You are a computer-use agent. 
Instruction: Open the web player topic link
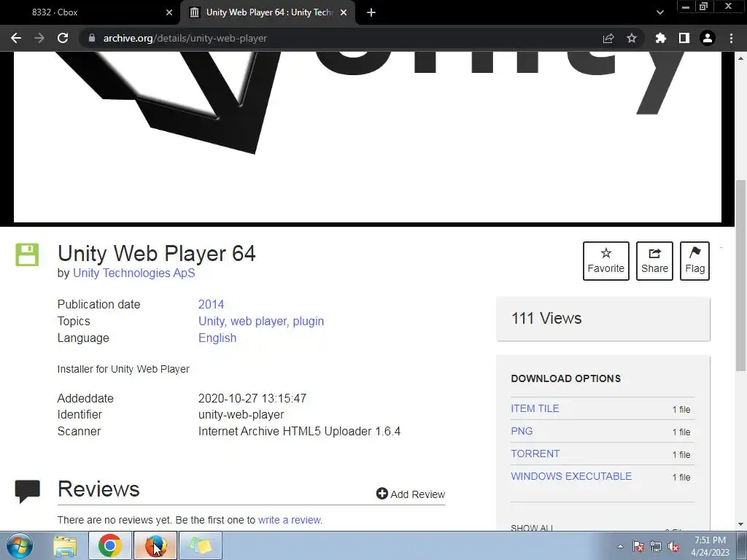click(259, 321)
